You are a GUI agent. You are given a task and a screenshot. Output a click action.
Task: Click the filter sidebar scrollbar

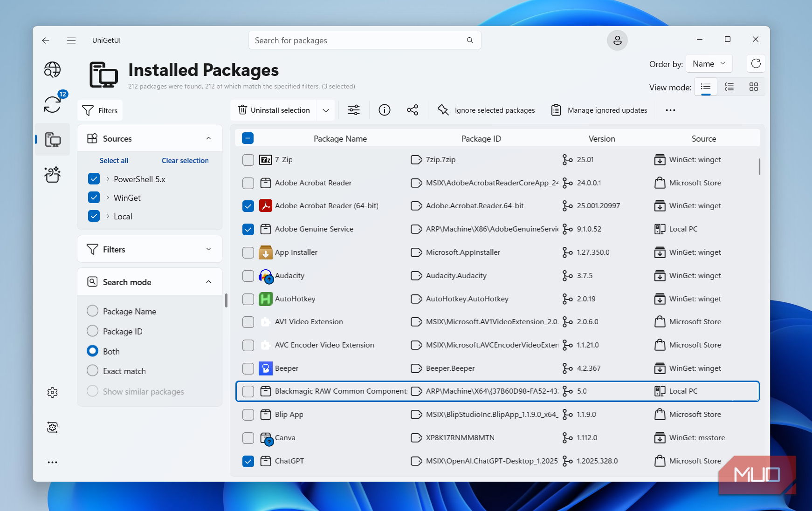226,300
